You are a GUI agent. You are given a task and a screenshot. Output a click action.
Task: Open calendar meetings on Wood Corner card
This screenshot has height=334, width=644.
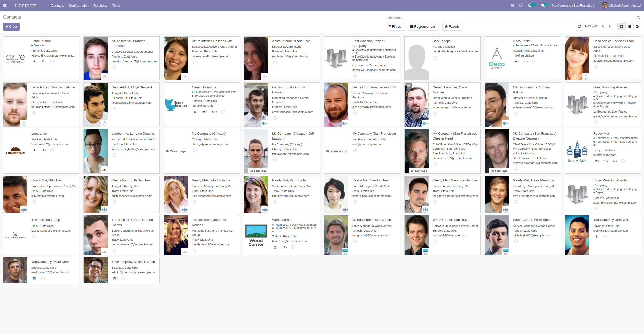pyautogui.click(x=276, y=247)
